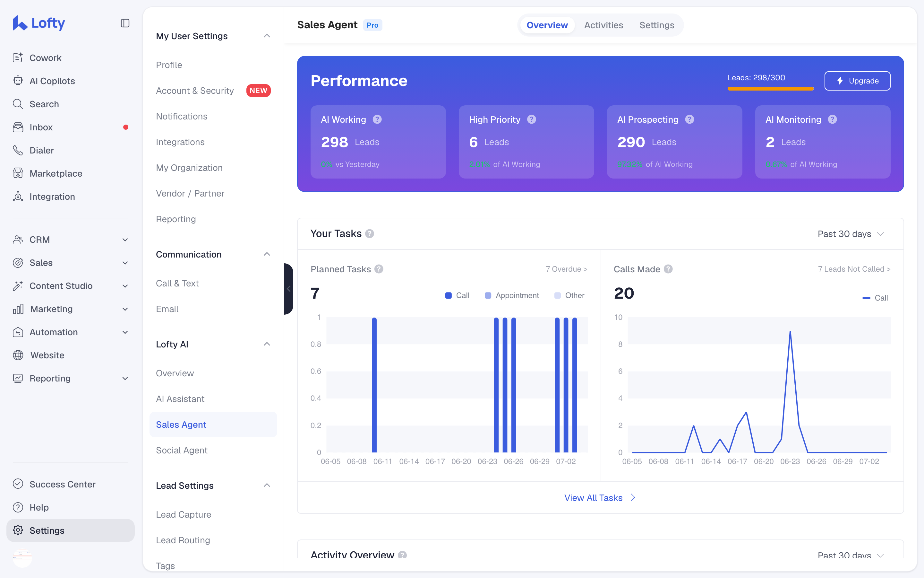This screenshot has height=578, width=924.
Task: Click the Automation icon
Action: (18, 332)
